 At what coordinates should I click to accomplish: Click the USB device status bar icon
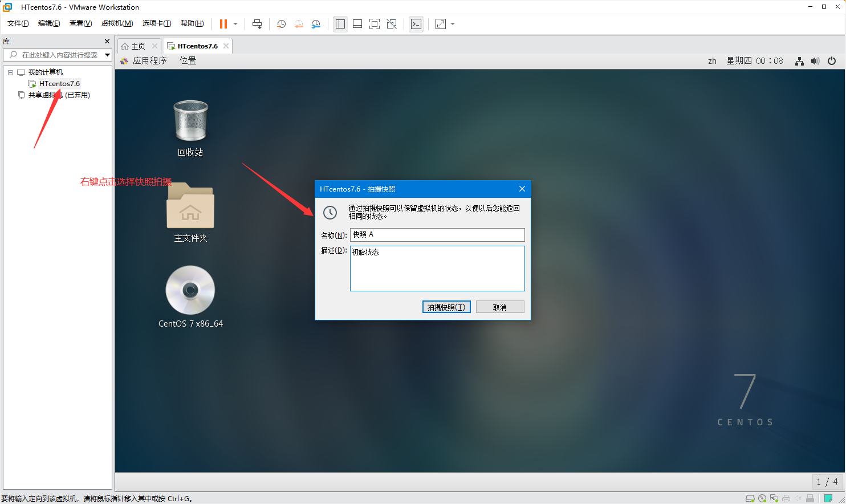click(810, 499)
